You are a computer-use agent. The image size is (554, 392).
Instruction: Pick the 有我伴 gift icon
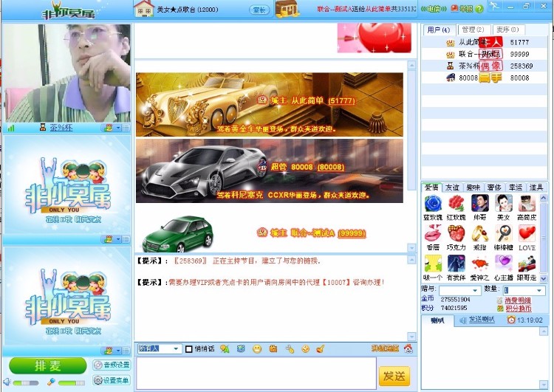[456, 264]
